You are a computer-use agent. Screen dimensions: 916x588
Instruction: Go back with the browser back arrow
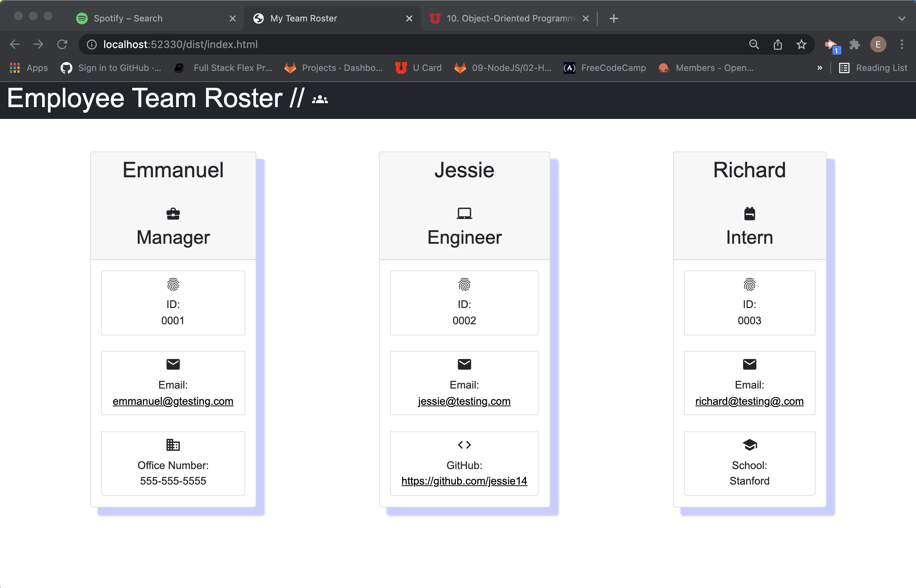(14, 44)
